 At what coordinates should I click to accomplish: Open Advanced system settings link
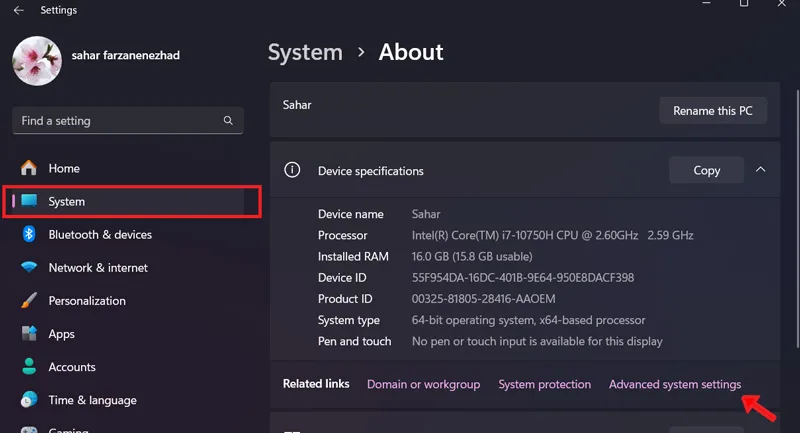pos(674,384)
